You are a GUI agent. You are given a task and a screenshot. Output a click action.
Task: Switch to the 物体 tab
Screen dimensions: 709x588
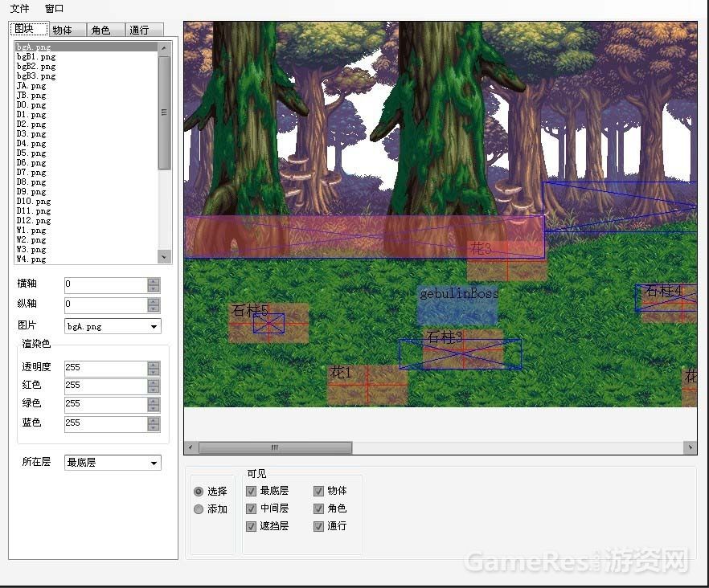62,30
